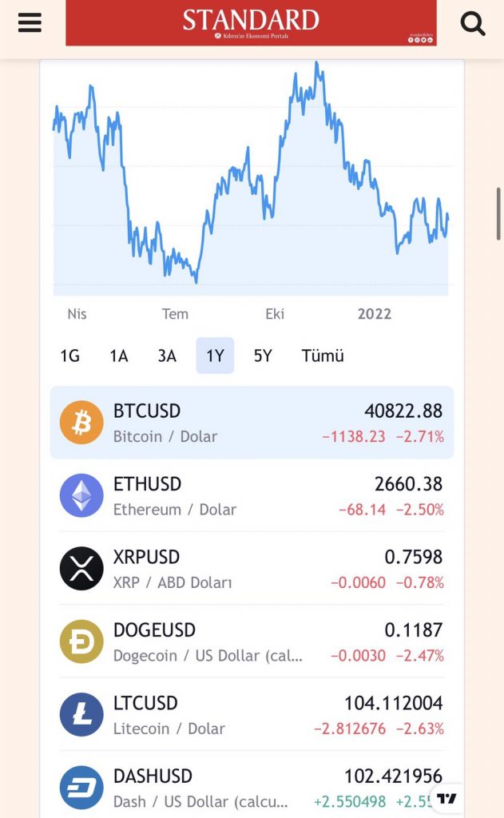Image resolution: width=504 pixels, height=818 pixels.
Task: Show the 5Y chart range
Action: [x=263, y=355]
